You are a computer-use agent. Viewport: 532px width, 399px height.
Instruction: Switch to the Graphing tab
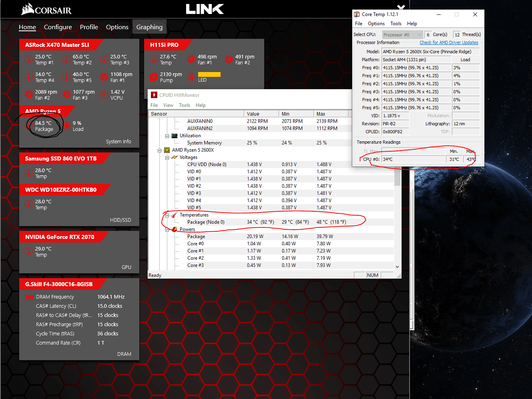(x=149, y=27)
